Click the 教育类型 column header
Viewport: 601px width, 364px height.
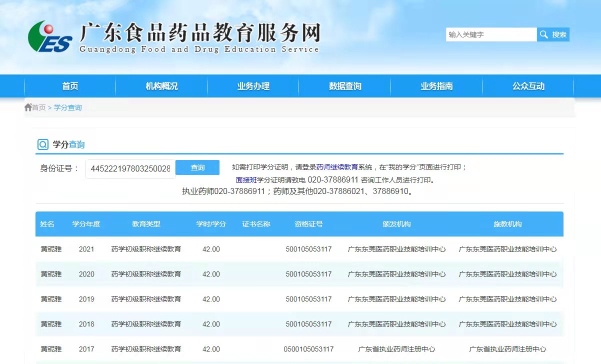click(x=146, y=224)
